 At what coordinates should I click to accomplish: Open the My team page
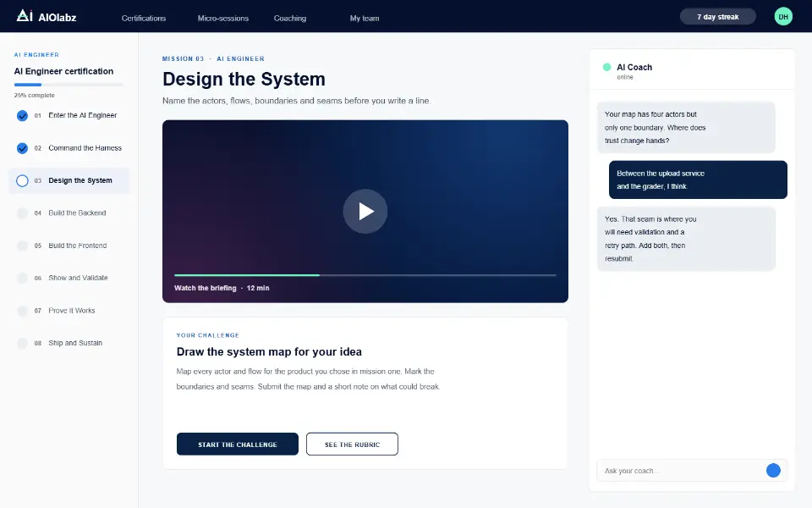pyautogui.click(x=365, y=18)
